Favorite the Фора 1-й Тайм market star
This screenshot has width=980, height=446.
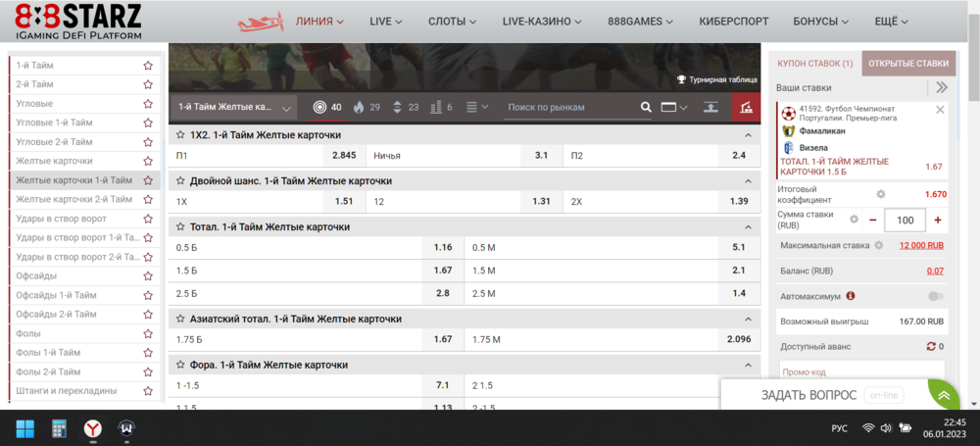pyautogui.click(x=180, y=365)
